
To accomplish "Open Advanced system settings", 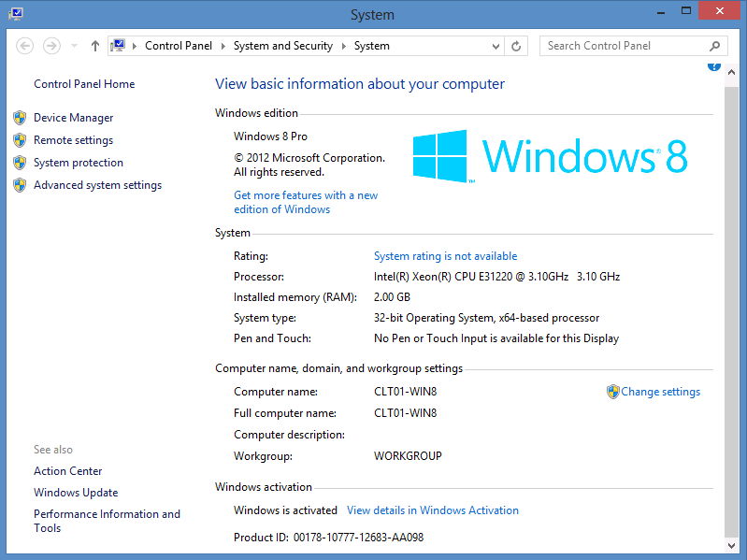I will [97, 185].
